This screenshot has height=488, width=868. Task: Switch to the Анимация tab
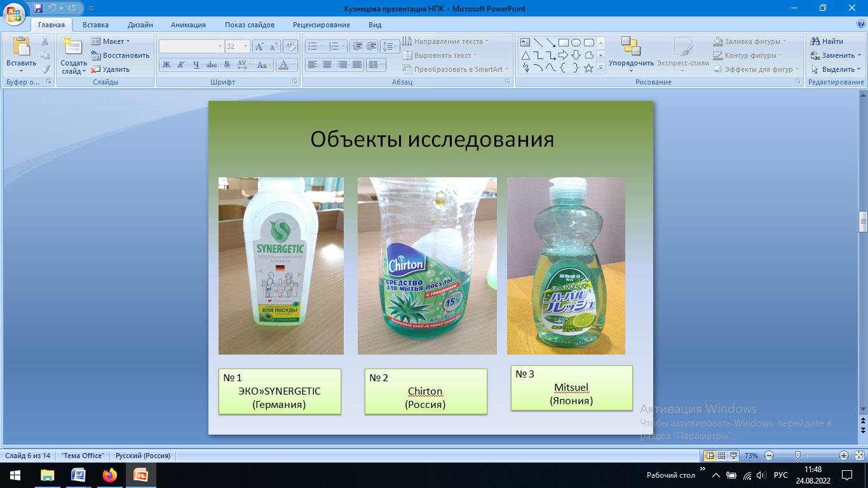pyautogui.click(x=188, y=25)
